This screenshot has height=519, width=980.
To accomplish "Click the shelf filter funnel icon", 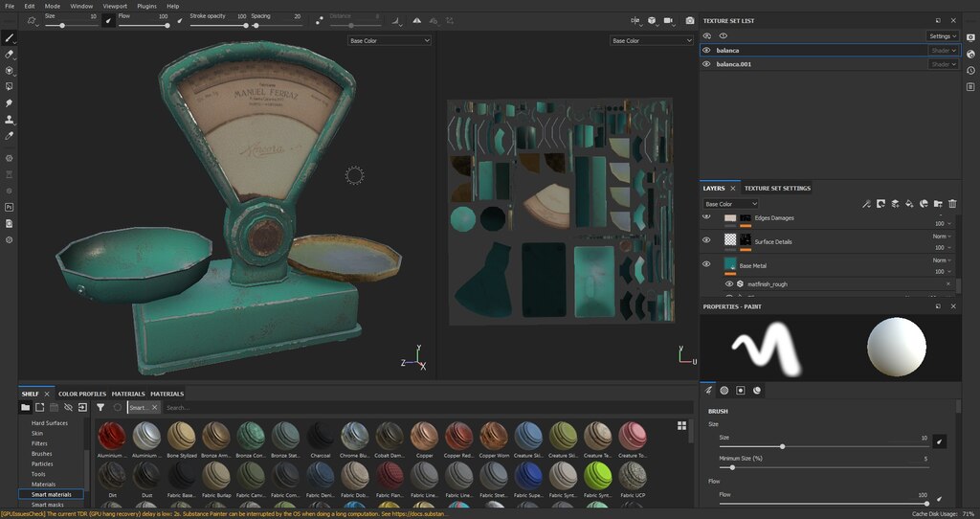I will pos(100,407).
